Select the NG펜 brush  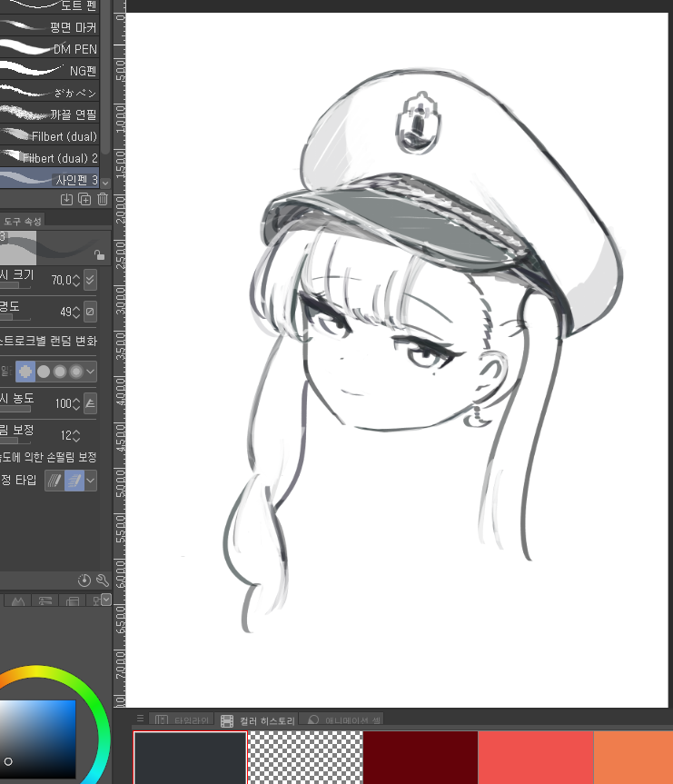click(x=50, y=71)
